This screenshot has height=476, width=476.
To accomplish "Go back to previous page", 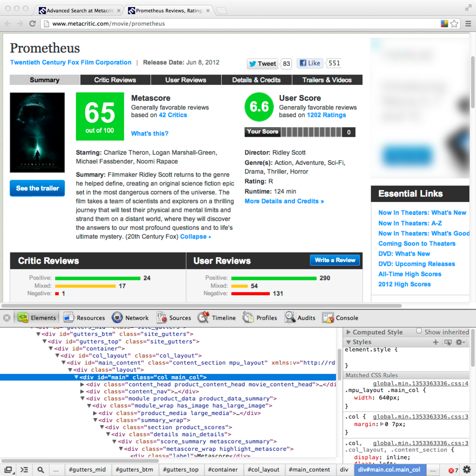I will pyautogui.click(x=8, y=24).
